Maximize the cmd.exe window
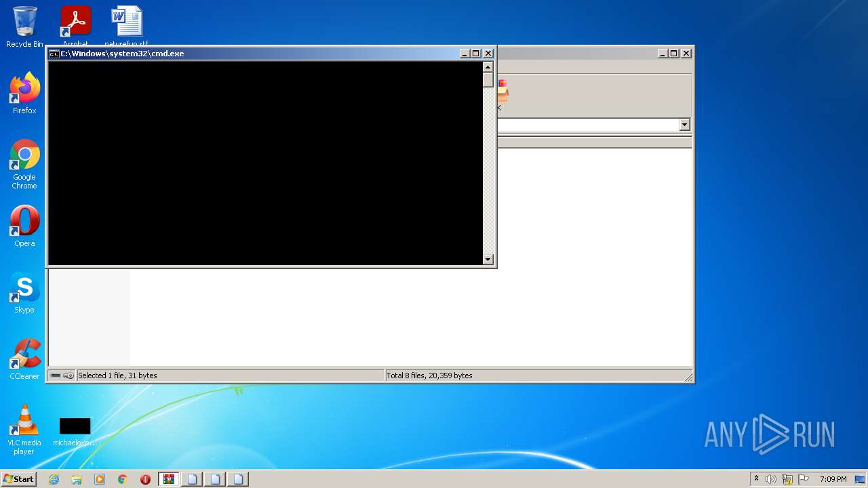 coord(476,54)
